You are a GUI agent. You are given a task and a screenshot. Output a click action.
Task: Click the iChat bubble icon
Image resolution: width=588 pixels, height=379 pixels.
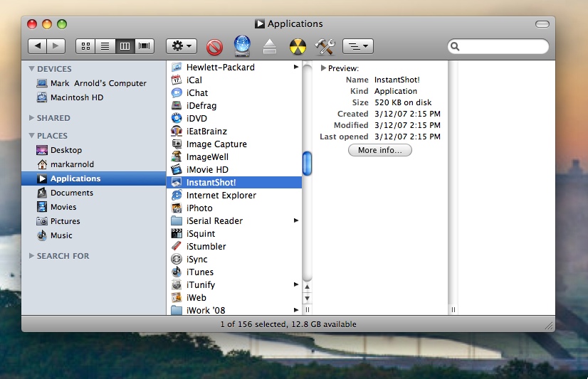pyautogui.click(x=177, y=92)
